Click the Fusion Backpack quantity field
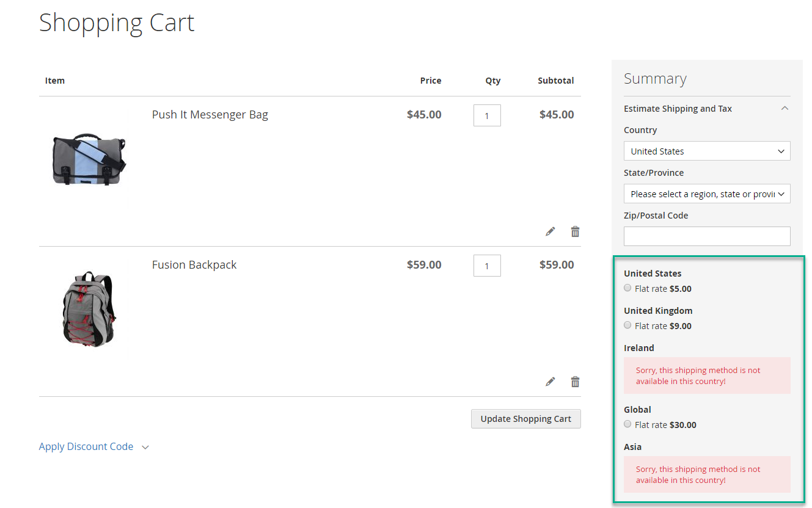 click(x=487, y=266)
